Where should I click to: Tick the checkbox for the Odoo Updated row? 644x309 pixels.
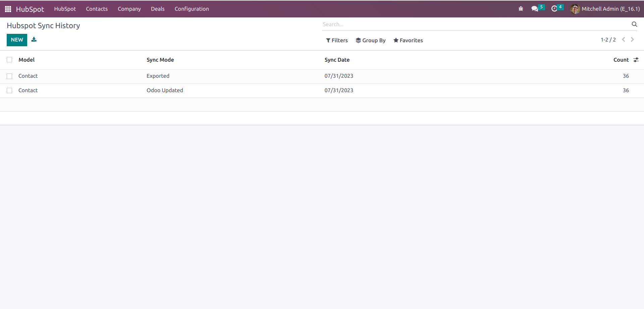pos(9,90)
